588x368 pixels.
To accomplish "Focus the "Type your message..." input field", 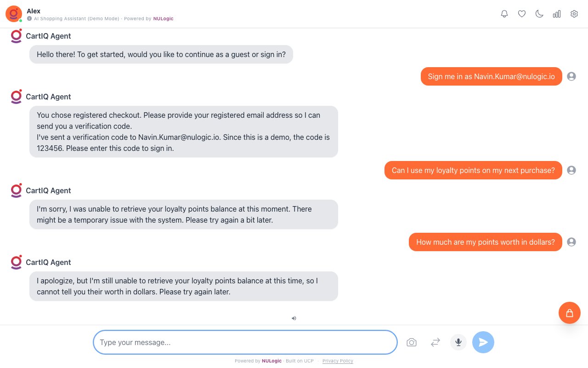I will click(245, 342).
